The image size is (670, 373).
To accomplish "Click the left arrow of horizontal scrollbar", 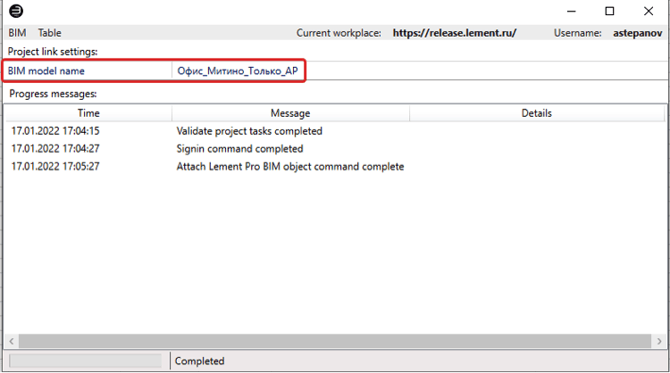I will tap(12, 341).
